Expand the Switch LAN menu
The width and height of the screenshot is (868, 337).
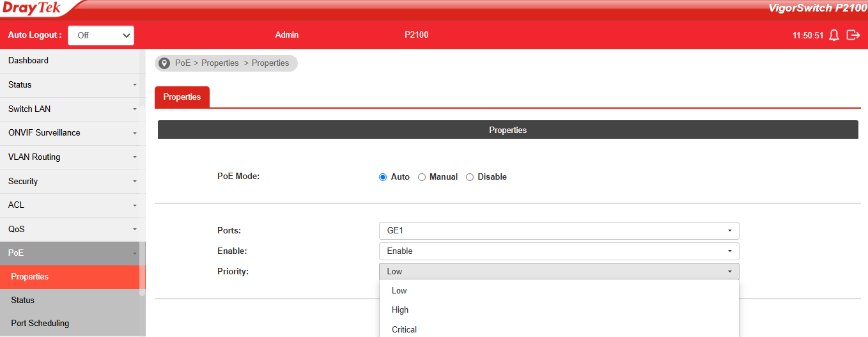coord(29,109)
